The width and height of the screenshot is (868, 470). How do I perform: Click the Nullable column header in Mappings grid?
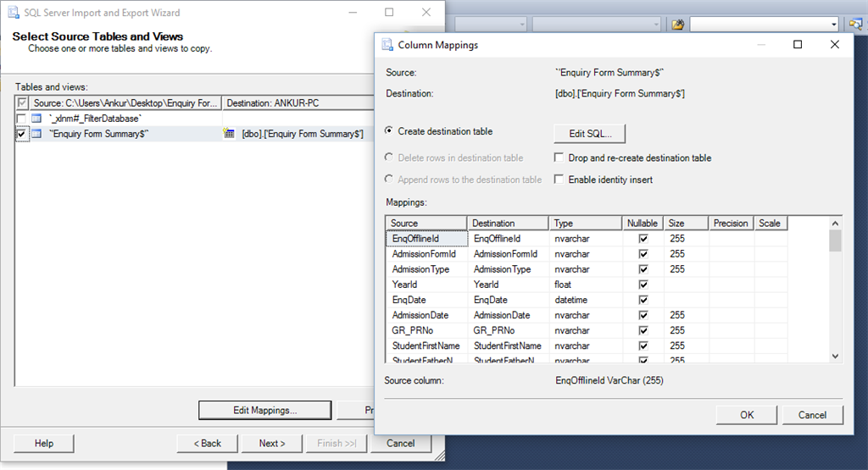pyautogui.click(x=643, y=223)
